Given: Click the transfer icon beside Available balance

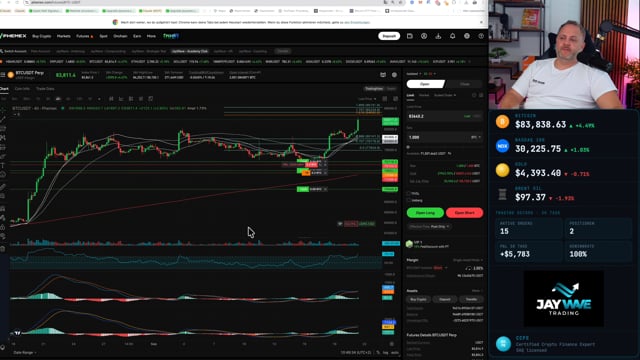Looking at the screenshot, I should pyautogui.click(x=449, y=153).
